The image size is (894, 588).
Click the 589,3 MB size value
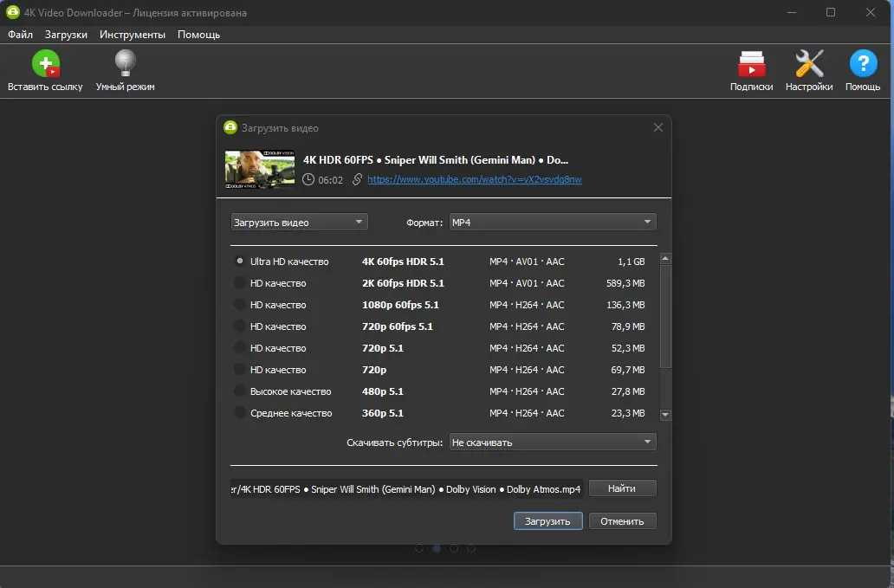pos(625,283)
